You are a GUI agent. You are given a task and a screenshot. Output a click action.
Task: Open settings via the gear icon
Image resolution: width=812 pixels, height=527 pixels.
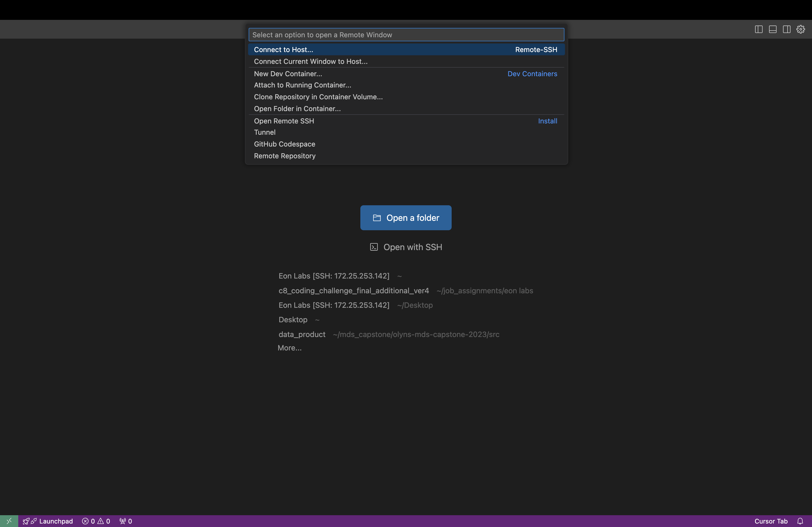tap(800, 29)
